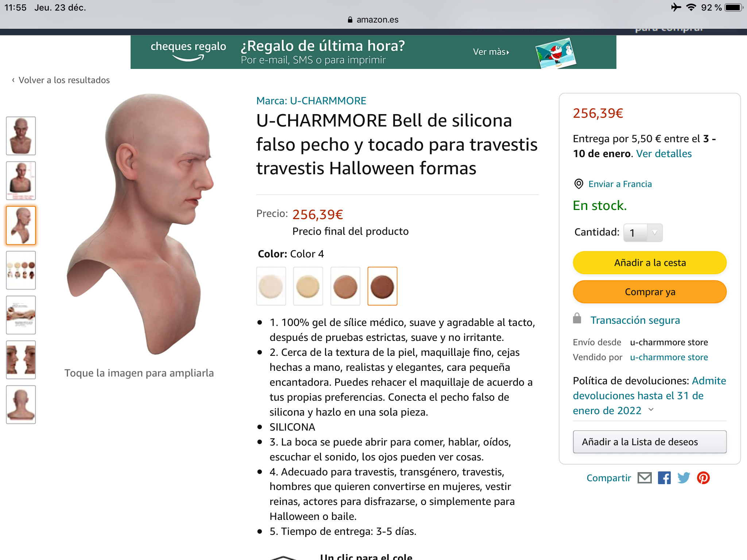Share the product on Twitter
Viewport: 747px width, 560px height.
click(x=684, y=478)
